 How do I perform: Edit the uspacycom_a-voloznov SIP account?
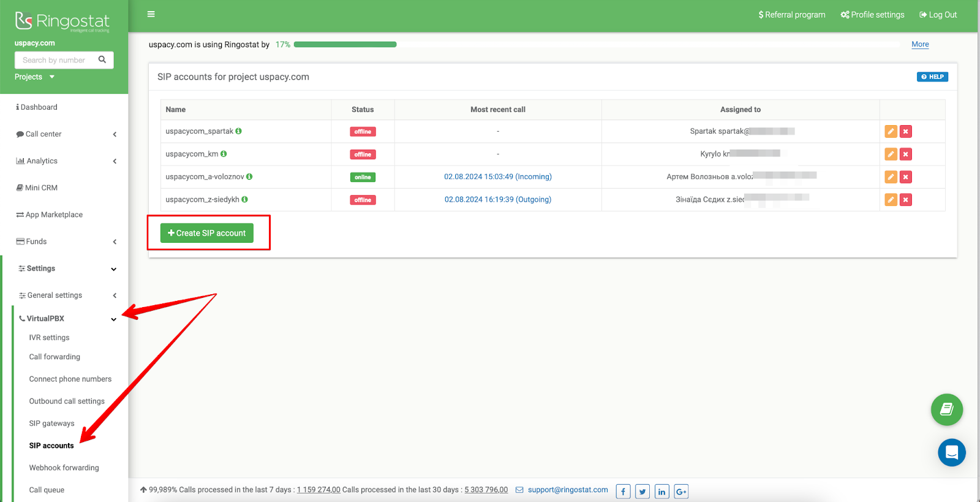(891, 177)
